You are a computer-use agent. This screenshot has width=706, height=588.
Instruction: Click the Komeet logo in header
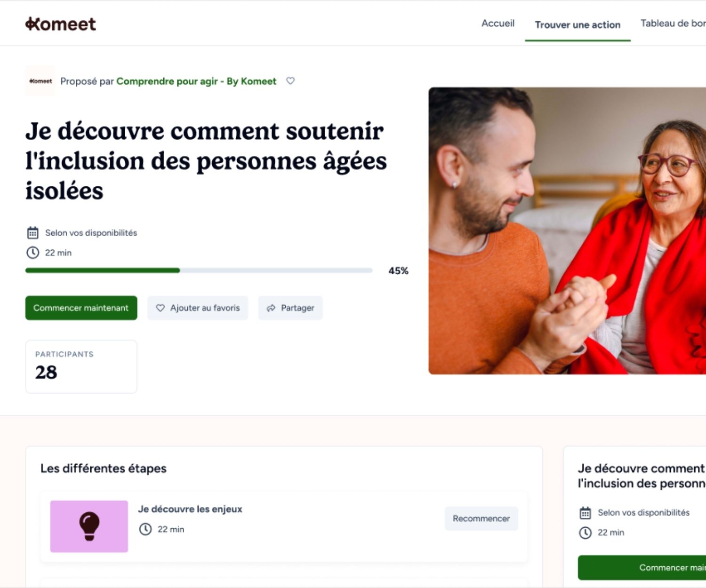pos(60,24)
